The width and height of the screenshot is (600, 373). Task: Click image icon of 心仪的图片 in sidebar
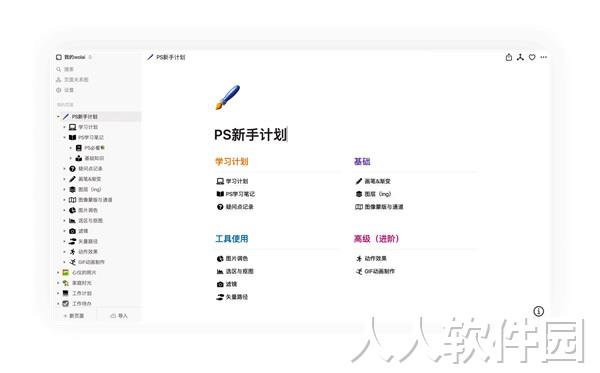[x=66, y=272]
